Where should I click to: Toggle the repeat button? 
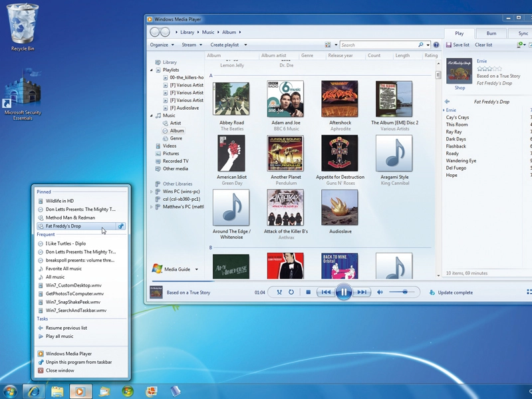pyautogui.click(x=291, y=292)
